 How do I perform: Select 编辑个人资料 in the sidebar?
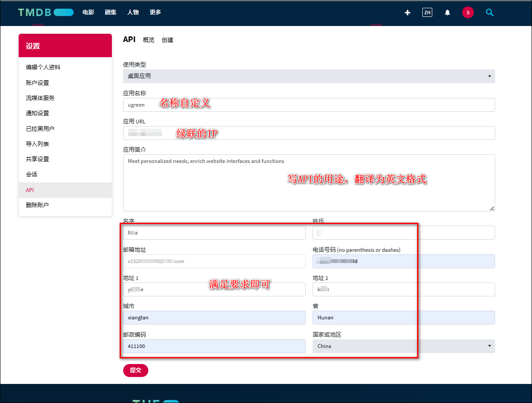[x=43, y=68]
